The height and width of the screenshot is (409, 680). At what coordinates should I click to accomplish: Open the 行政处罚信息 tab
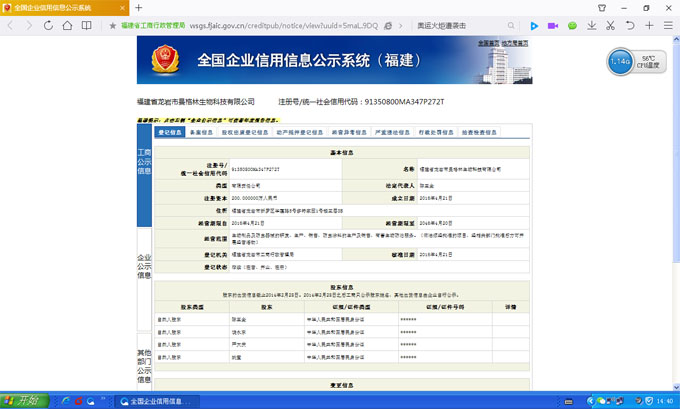pos(436,132)
